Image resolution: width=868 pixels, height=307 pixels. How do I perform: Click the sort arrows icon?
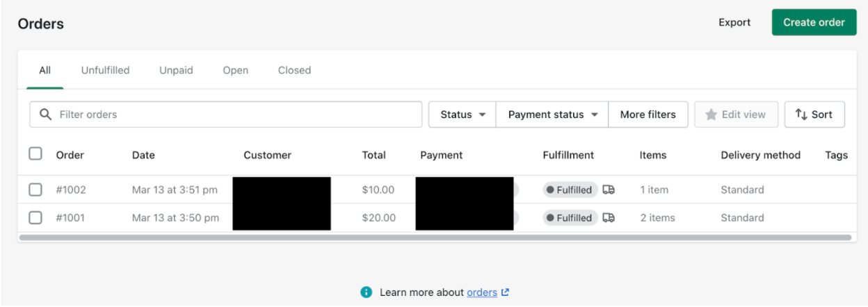pos(801,115)
